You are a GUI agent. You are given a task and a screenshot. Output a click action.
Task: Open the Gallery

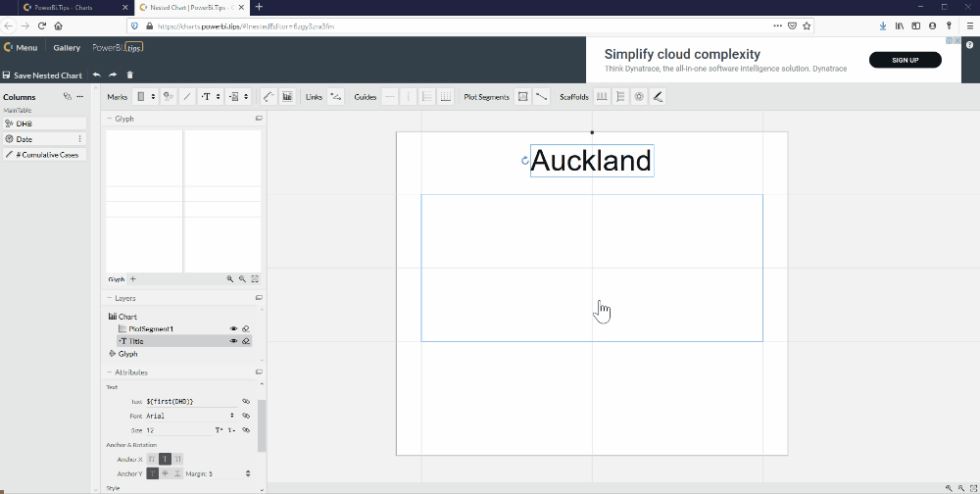click(x=67, y=47)
